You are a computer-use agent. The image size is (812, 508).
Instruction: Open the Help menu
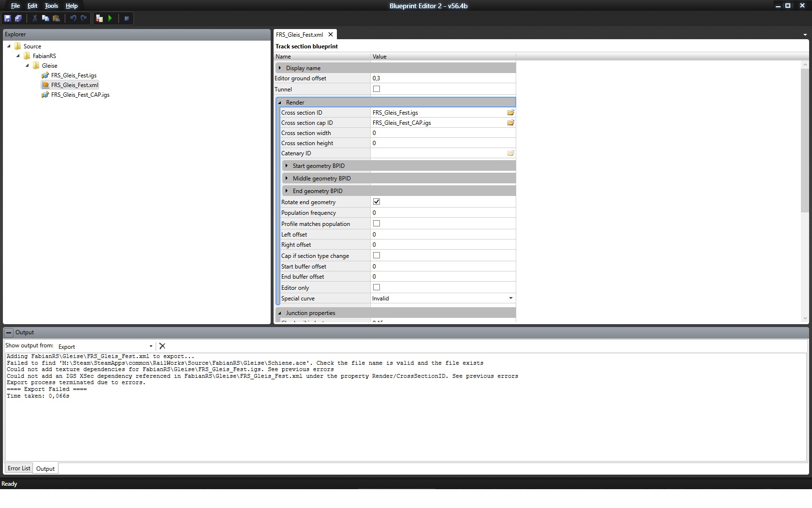[x=72, y=6]
